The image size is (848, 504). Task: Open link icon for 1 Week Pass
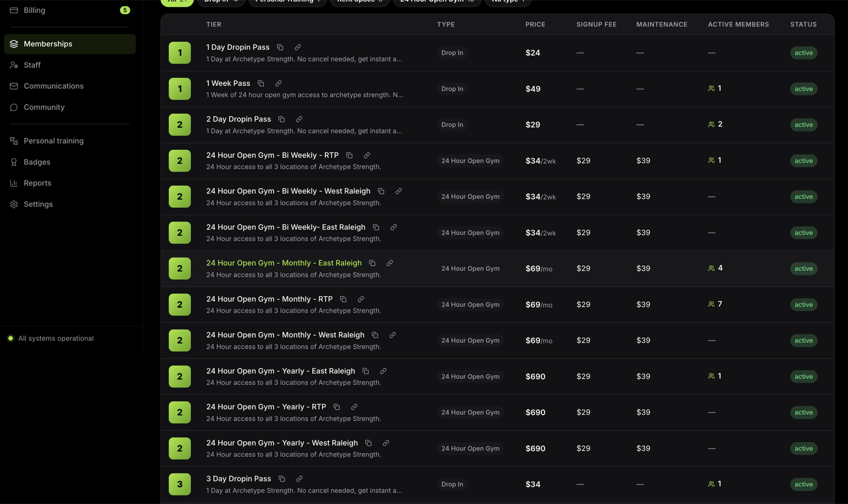(x=278, y=83)
